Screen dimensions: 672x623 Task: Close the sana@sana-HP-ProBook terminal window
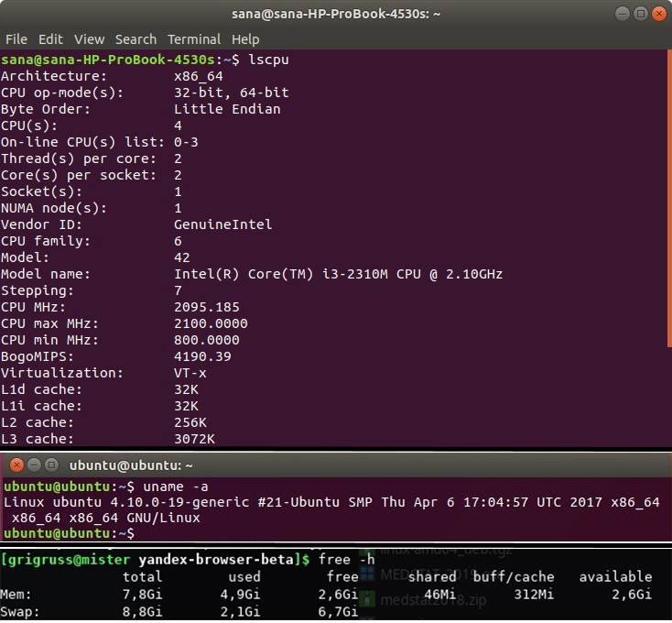coord(660,14)
